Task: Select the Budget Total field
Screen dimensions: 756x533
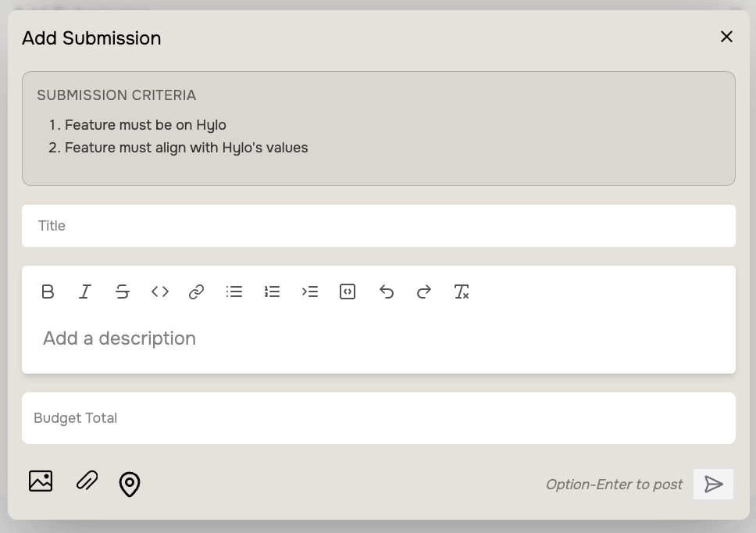Action: pos(379,418)
